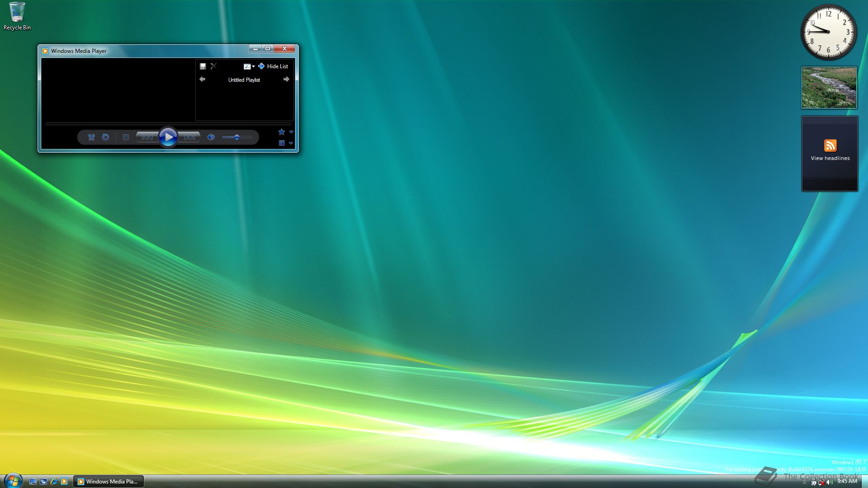Click the seek bar in Media Player
This screenshot has width=868, height=488.
coord(168,123)
